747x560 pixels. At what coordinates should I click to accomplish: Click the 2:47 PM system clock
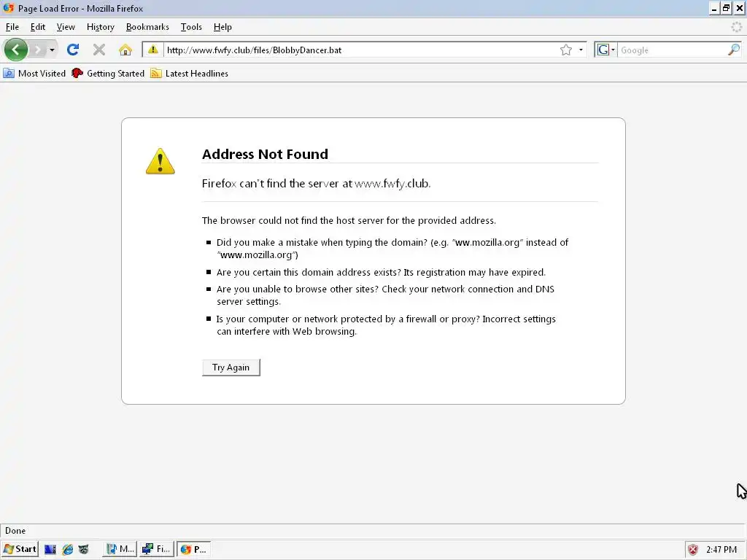pyautogui.click(x=721, y=550)
